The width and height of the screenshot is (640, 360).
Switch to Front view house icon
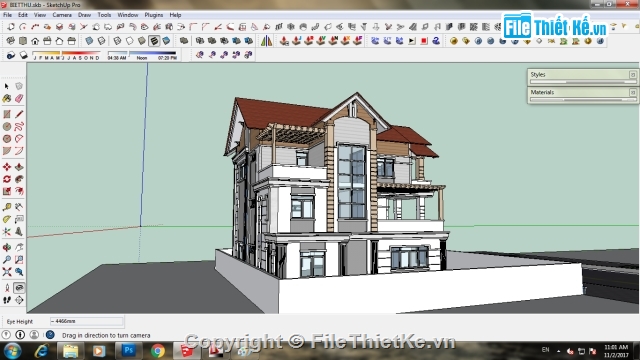[35, 41]
